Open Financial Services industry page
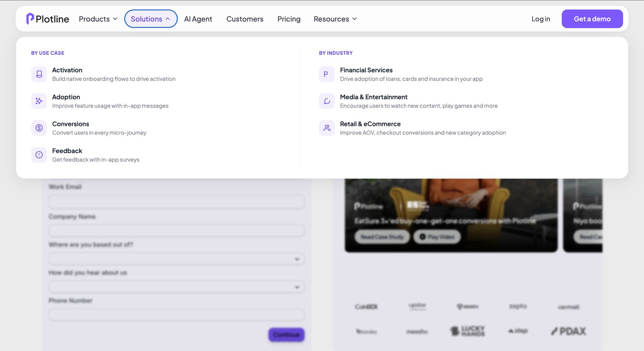The height and width of the screenshot is (351, 644). (366, 70)
